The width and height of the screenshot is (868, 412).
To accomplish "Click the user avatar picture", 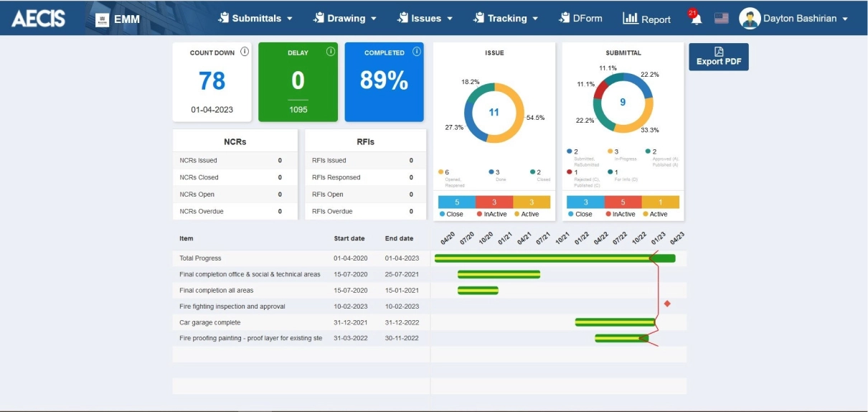I will pos(750,19).
